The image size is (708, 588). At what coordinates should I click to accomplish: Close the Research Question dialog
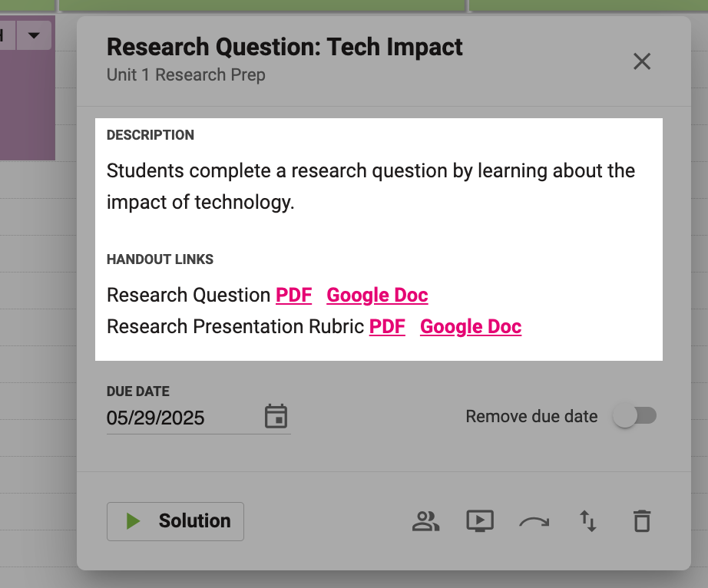coord(642,61)
